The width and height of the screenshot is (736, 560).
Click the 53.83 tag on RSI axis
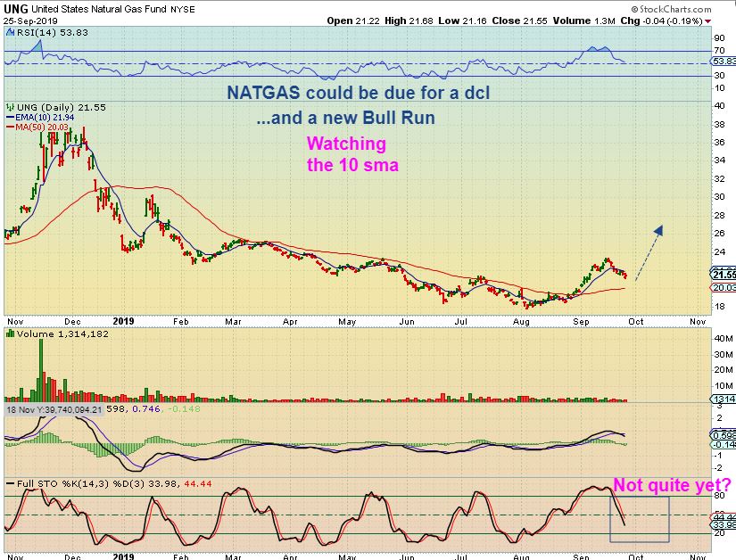pyautogui.click(x=724, y=62)
